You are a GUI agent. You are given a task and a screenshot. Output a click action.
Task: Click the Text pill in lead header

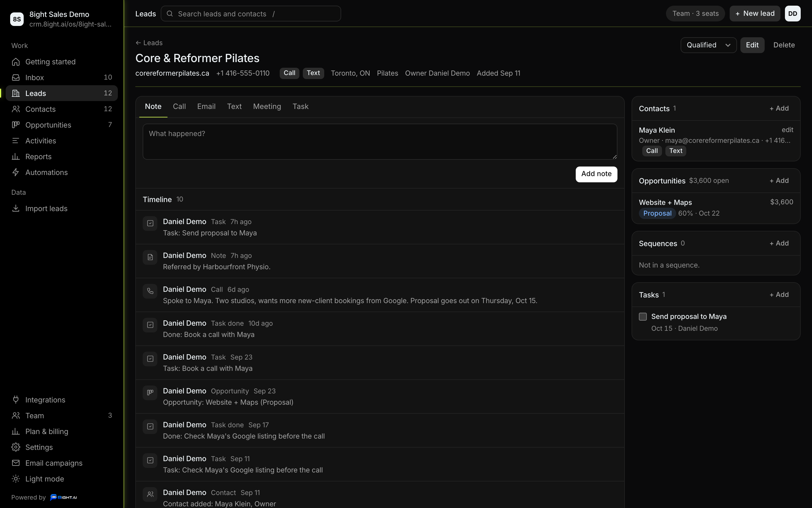click(314, 73)
